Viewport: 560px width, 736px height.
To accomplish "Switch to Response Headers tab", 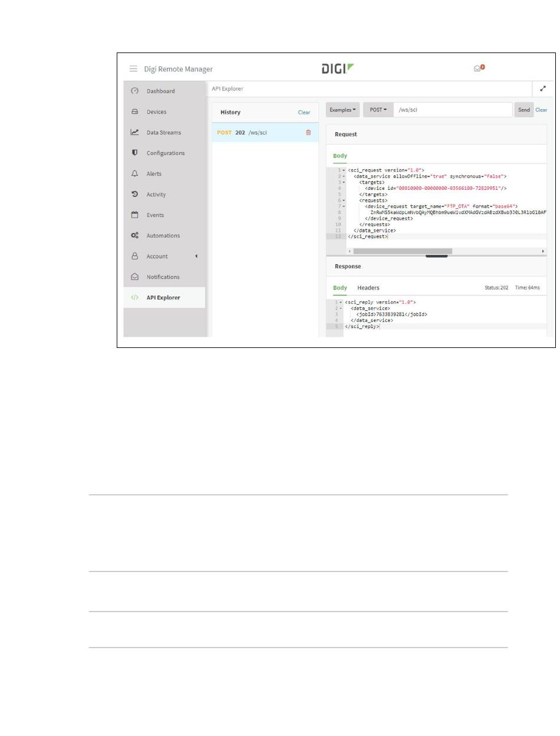I will point(368,288).
